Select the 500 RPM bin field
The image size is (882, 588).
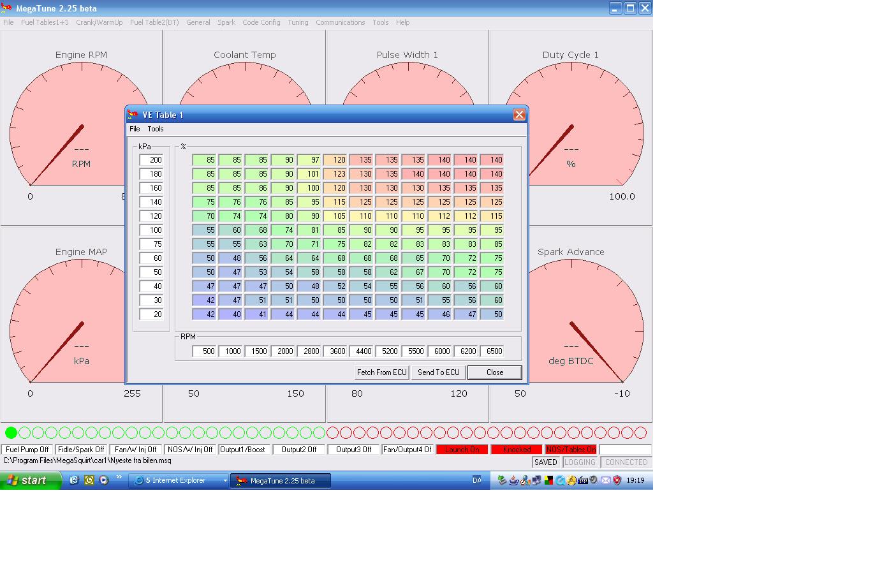click(205, 351)
